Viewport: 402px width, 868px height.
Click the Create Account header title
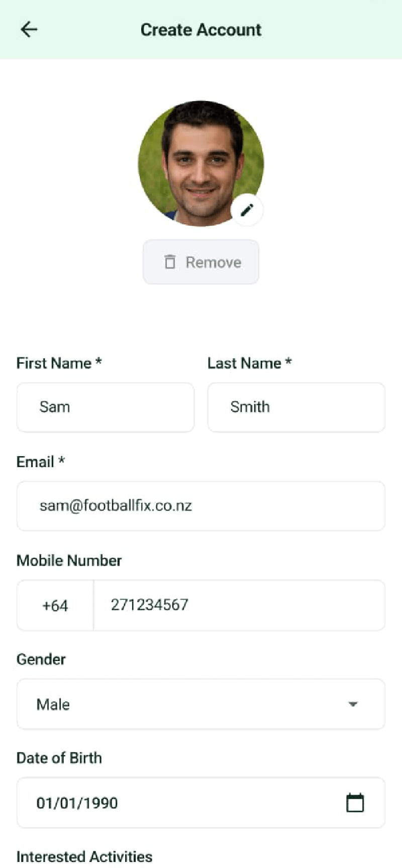(x=201, y=30)
